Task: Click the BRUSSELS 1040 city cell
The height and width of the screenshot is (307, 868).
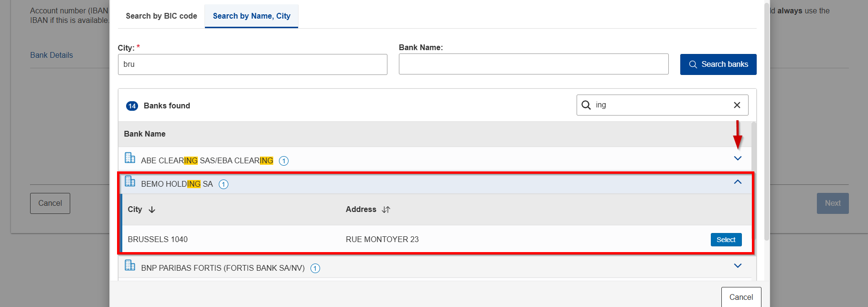Action: click(158, 240)
